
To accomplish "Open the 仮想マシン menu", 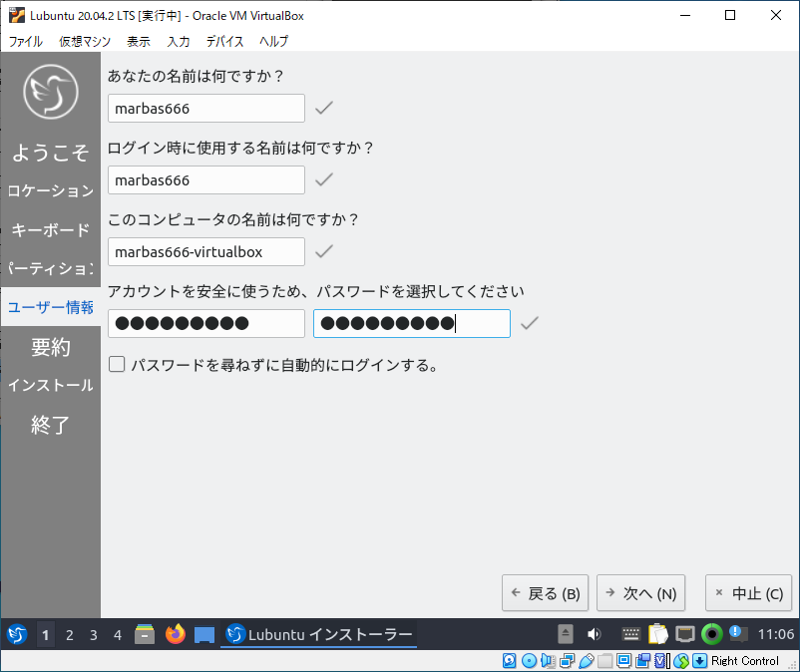I will [85, 41].
